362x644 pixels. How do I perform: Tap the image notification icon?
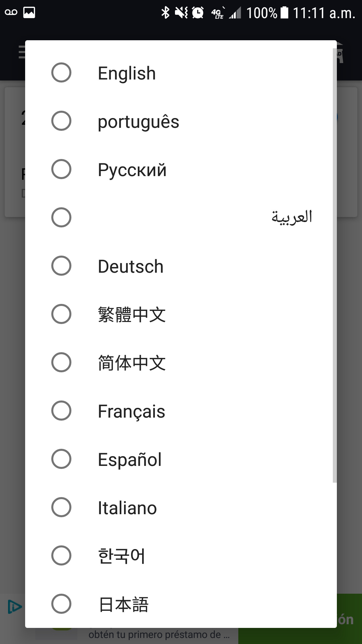(29, 13)
